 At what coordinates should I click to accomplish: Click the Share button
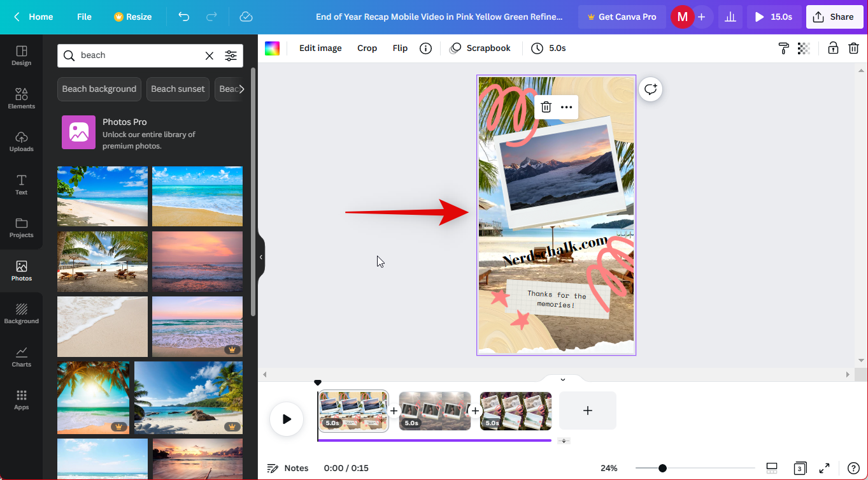coord(834,17)
